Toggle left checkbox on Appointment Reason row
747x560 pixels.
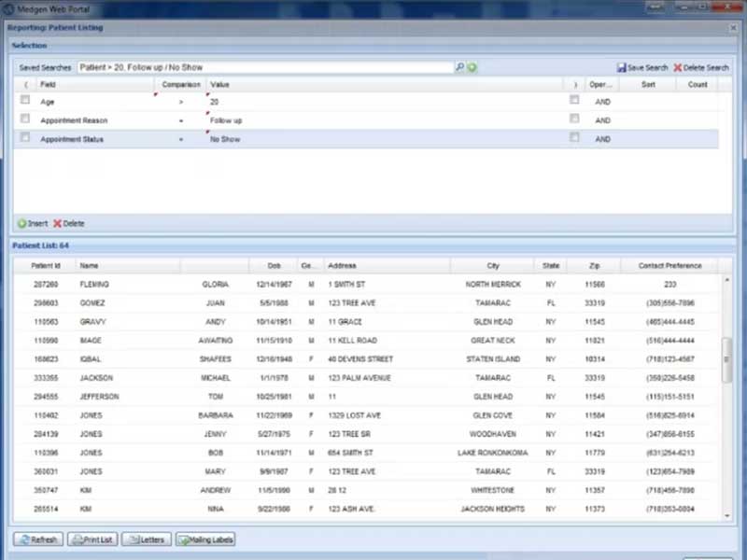tap(25, 119)
